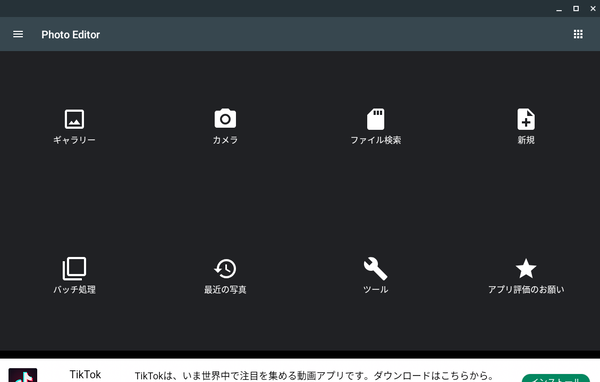
Task: Click the 最近の写真 label
Action: coord(225,290)
